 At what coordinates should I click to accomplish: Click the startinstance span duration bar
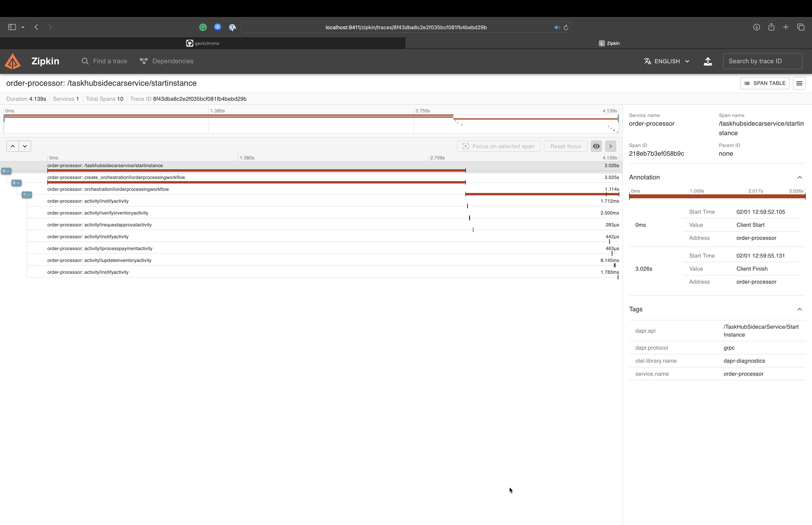256,170
